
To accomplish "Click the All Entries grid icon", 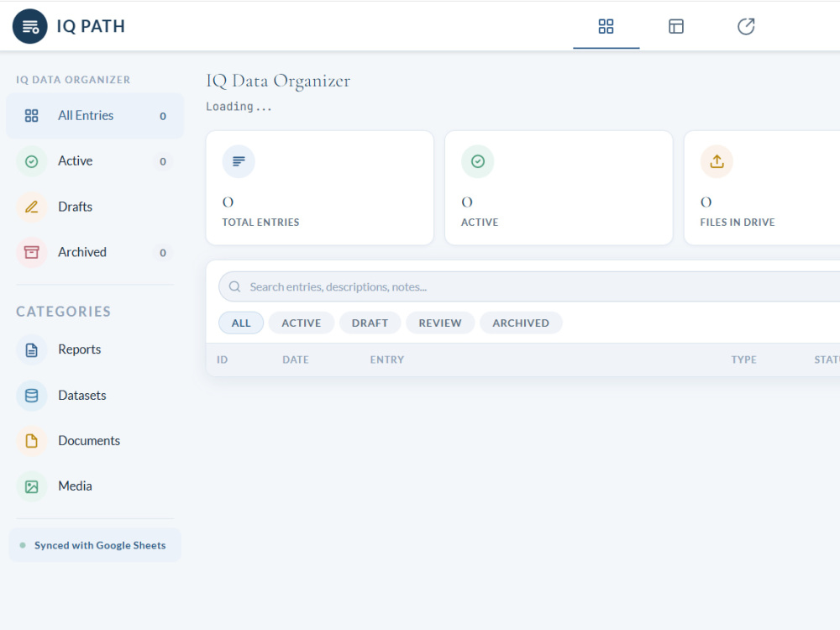I will point(32,116).
